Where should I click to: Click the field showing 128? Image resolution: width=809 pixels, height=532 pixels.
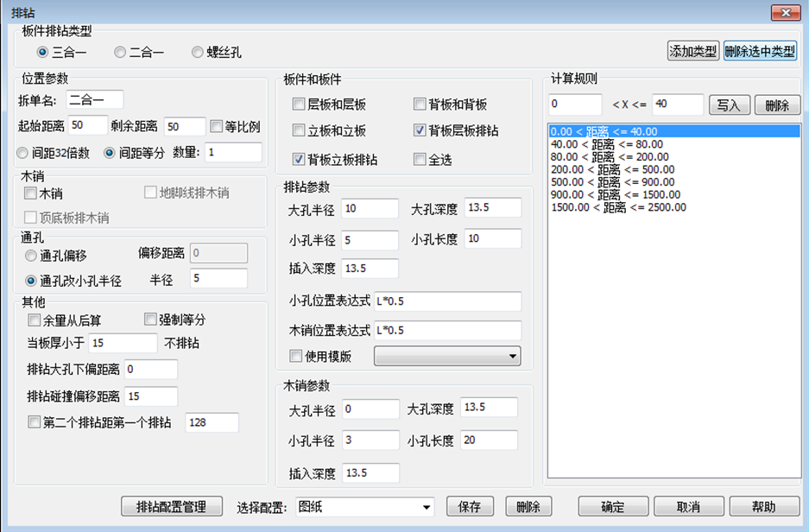pyautogui.click(x=212, y=422)
